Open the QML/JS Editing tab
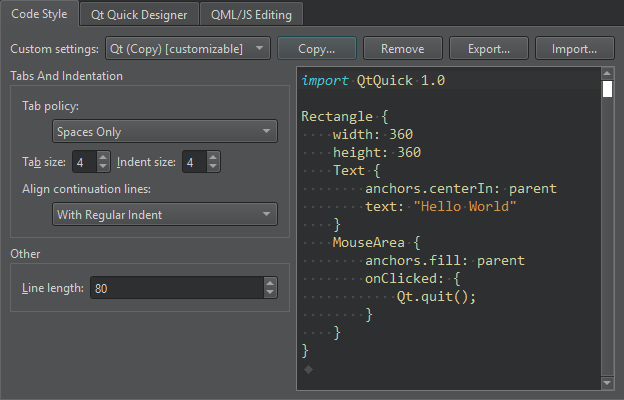Viewport: 624px width, 400px height. [x=251, y=14]
